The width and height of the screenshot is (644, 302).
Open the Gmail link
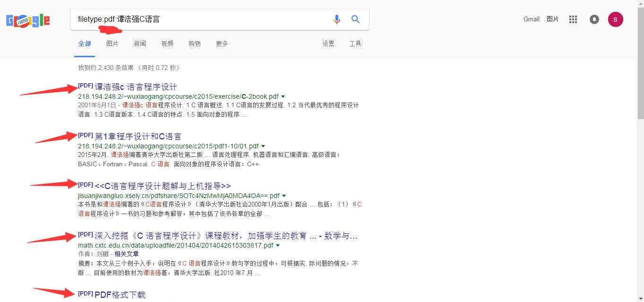532,19
